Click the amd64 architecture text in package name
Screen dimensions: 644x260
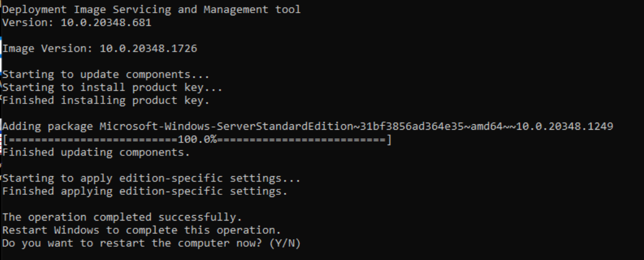(x=486, y=126)
